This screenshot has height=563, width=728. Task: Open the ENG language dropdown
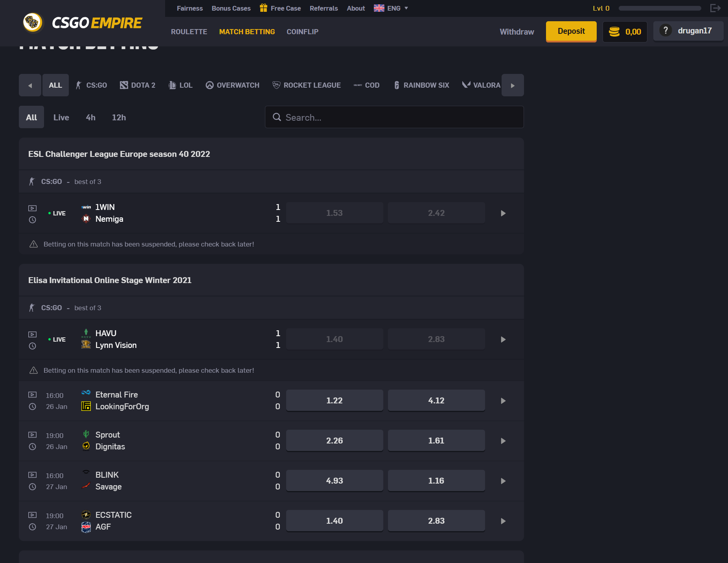click(x=391, y=8)
